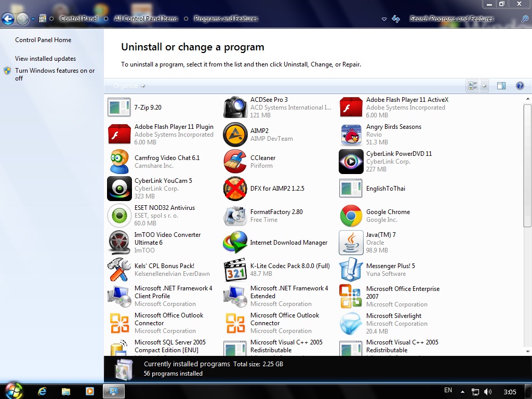Open recent pages dropdown beside Forward button
Screen dimensions: 532x399
33,19
